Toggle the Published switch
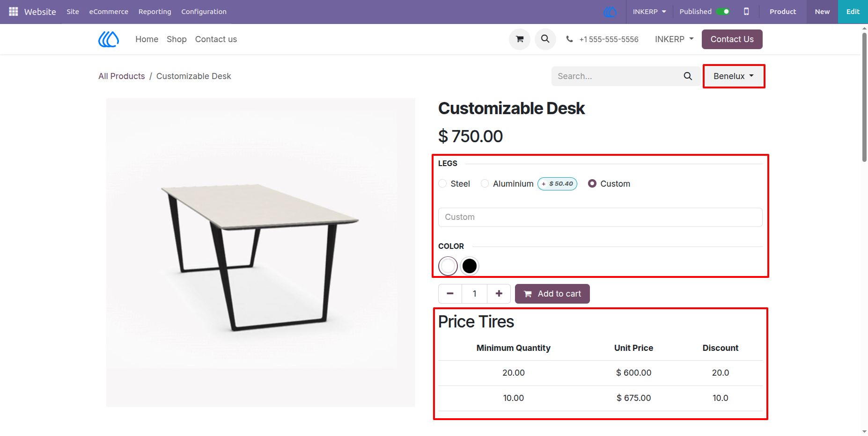 723,12
